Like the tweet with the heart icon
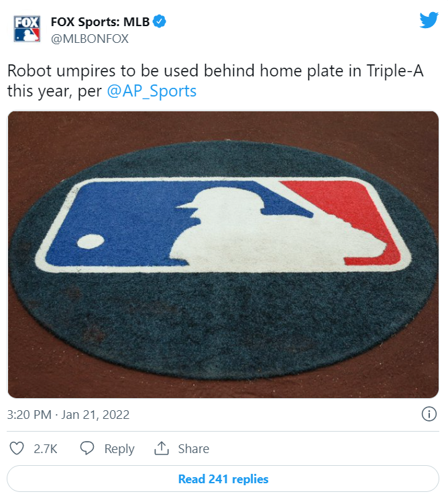 click(17, 448)
